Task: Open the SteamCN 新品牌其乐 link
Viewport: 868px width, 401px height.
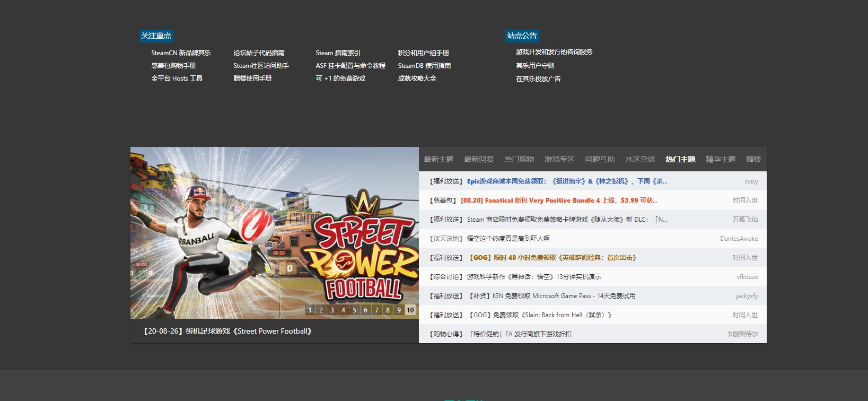Action: [x=181, y=53]
